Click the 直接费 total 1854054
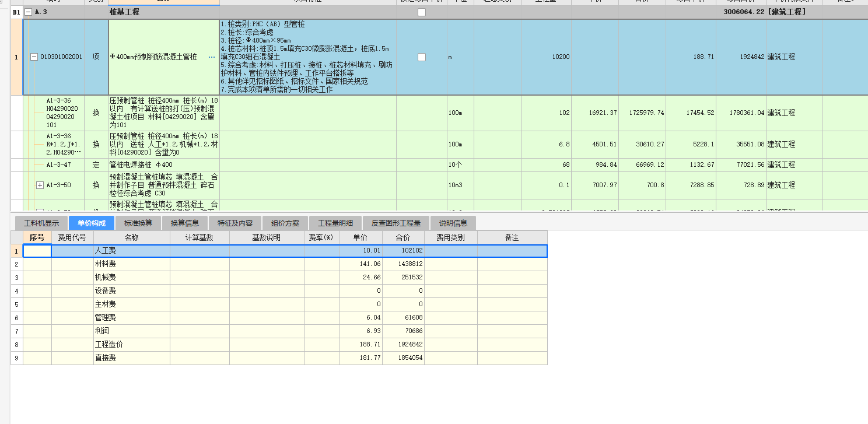The image size is (868, 424). (x=410, y=358)
